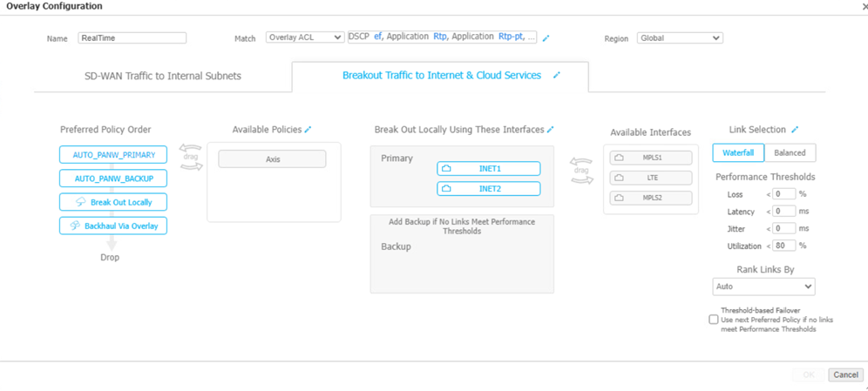Click the Cancel button
Viewport: 868px width, 391px height.
[x=844, y=374]
